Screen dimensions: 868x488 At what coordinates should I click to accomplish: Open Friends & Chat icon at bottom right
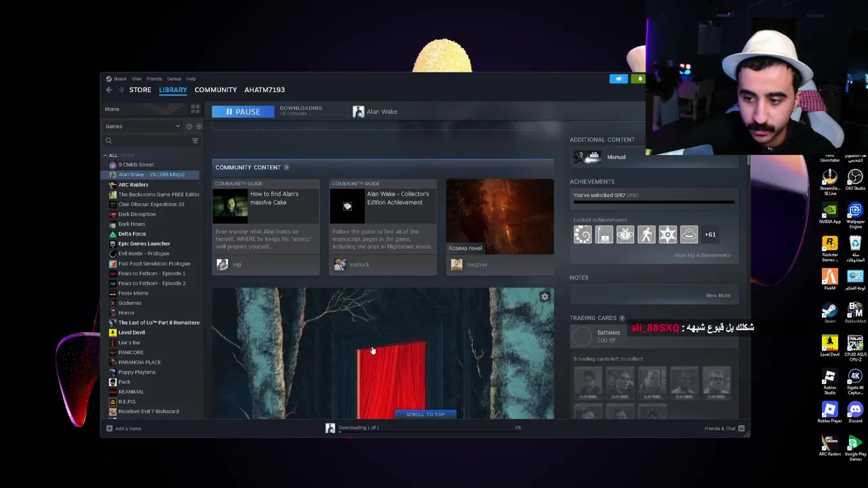[741, 428]
